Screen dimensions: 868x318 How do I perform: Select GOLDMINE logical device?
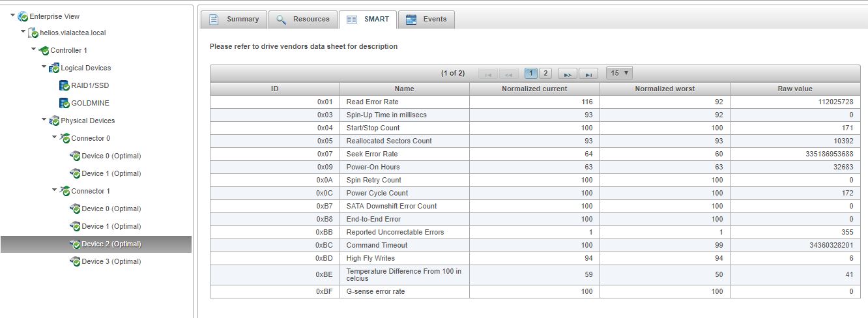(x=91, y=104)
